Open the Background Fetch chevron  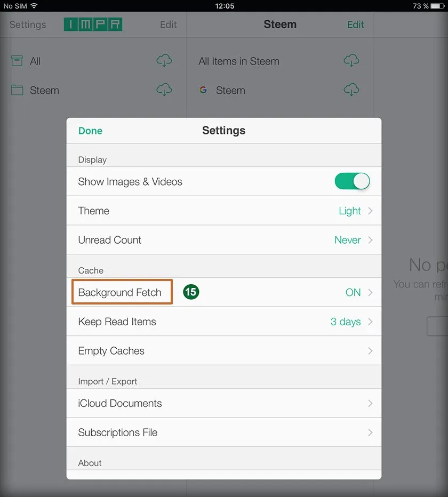click(370, 292)
